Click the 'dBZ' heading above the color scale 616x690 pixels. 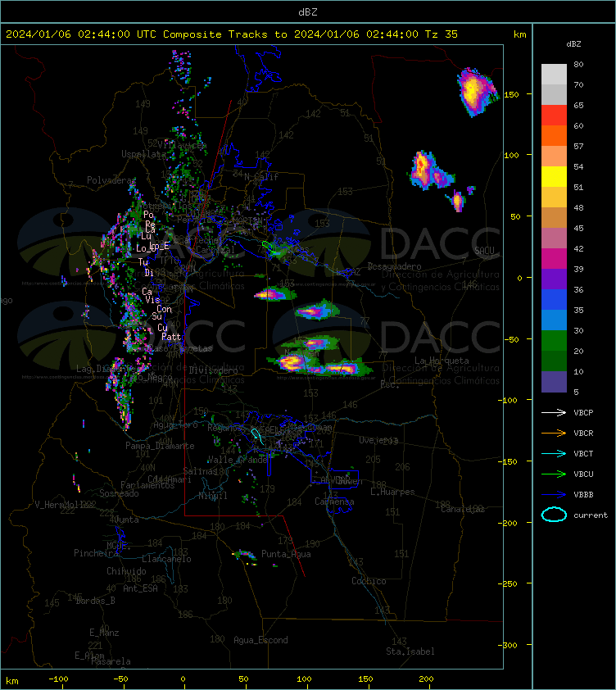click(x=573, y=44)
